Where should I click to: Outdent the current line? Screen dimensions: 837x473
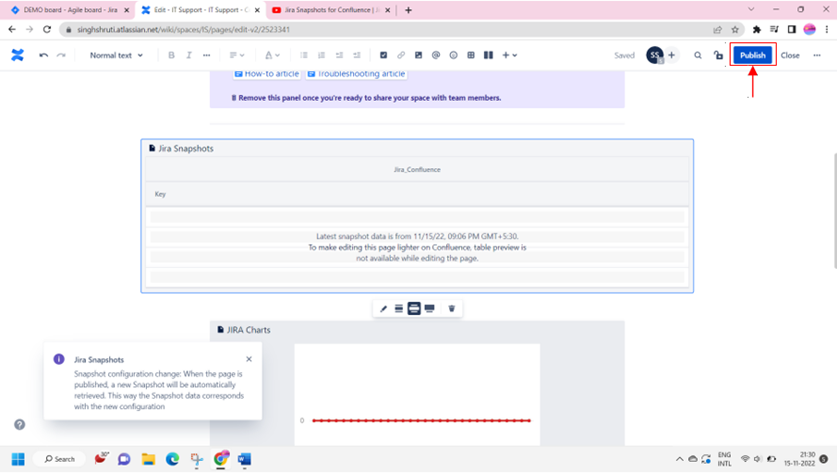(339, 55)
